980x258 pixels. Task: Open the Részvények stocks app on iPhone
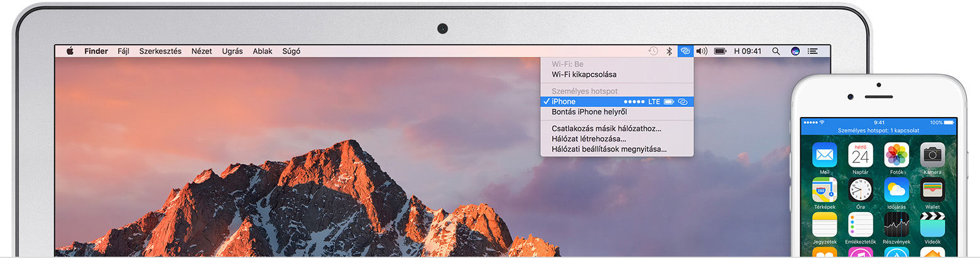click(896, 225)
